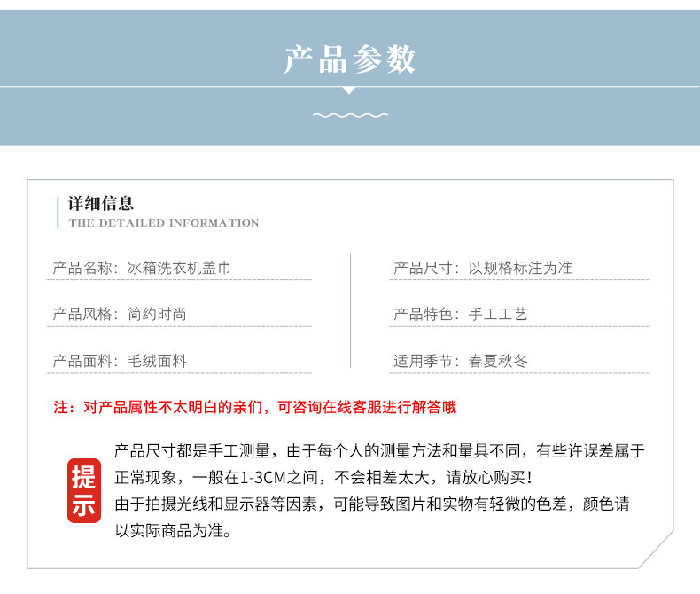Select the value 冰箱洗衣机盖巾
This screenshot has height=594, width=700.
point(179,268)
